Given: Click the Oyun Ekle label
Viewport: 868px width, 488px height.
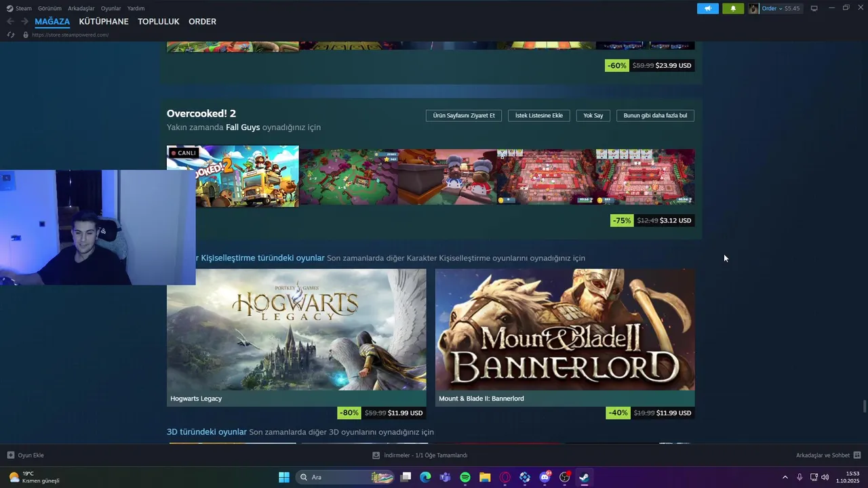Looking at the screenshot, I should (31, 455).
